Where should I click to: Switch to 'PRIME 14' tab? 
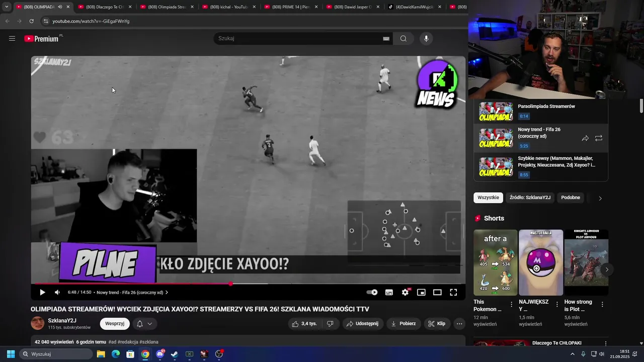[x=291, y=7]
